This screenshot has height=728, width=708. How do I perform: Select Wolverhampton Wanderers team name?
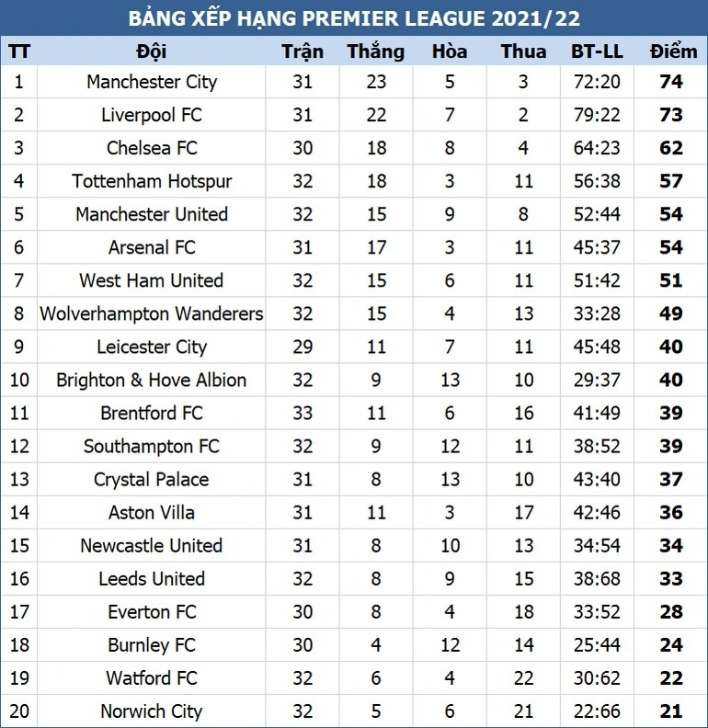point(152,313)
